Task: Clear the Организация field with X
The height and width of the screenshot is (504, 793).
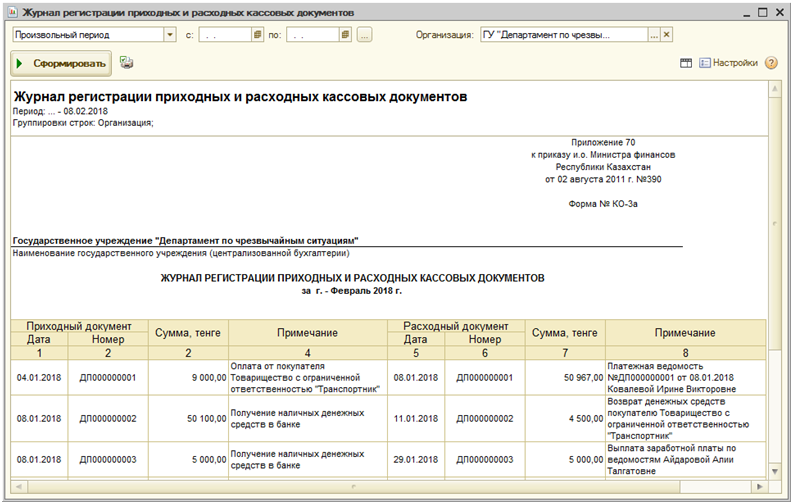Action: point(667,34)
